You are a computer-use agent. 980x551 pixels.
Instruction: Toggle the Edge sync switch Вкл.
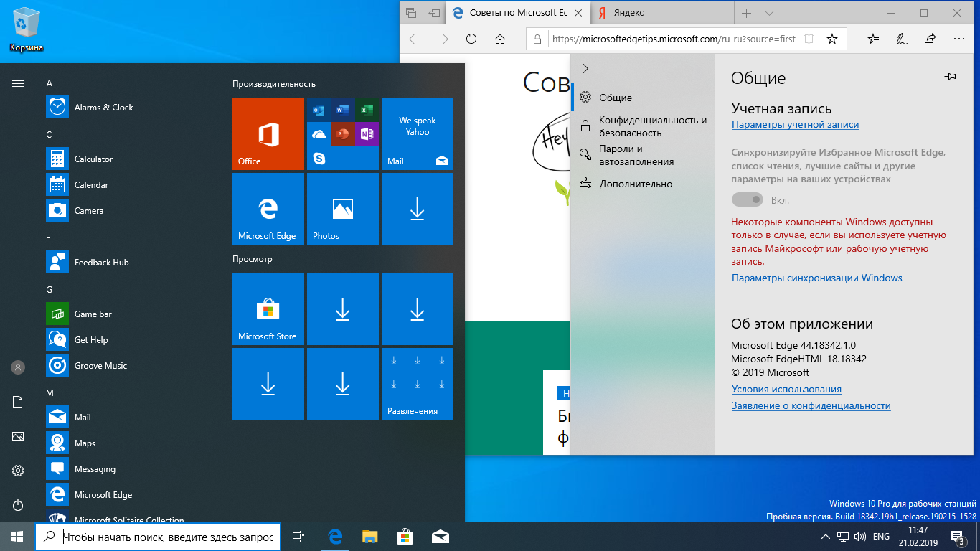coord(747,199)
